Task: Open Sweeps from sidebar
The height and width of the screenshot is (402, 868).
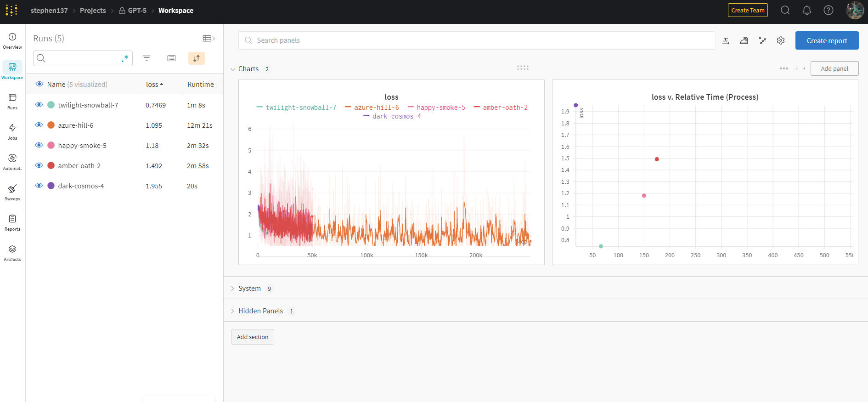Action: (x=12, y=193)
